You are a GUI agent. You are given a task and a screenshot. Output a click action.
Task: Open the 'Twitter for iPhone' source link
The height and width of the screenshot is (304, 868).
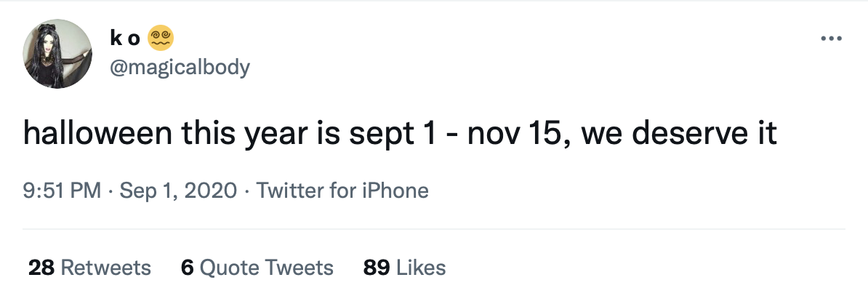point(342,191)
